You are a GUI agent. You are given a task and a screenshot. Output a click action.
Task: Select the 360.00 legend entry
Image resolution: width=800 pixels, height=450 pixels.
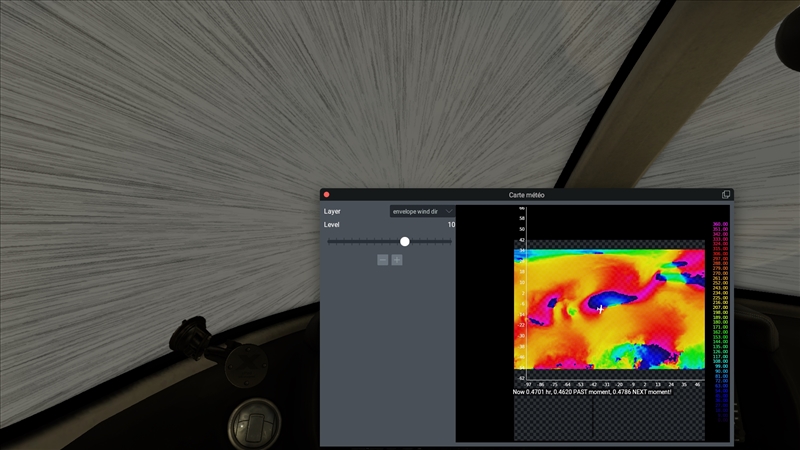(x=720, y=223)
